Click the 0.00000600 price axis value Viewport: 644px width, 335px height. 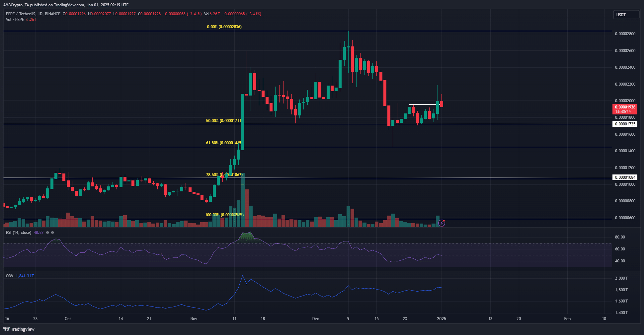[625, 218]
